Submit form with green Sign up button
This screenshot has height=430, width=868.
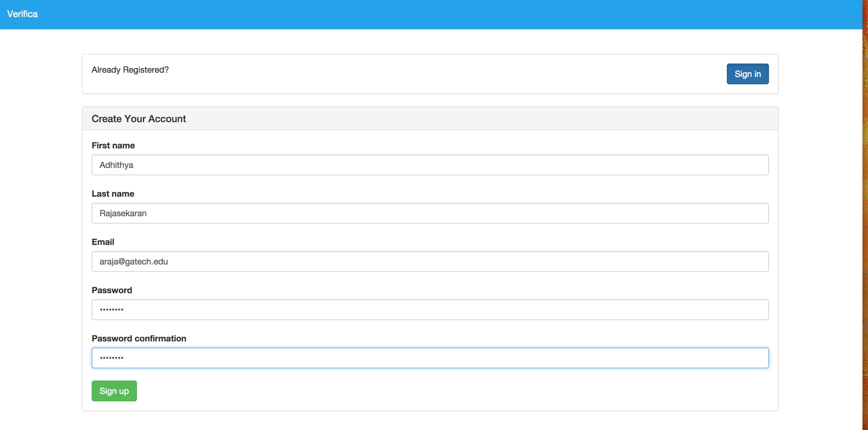114,391
